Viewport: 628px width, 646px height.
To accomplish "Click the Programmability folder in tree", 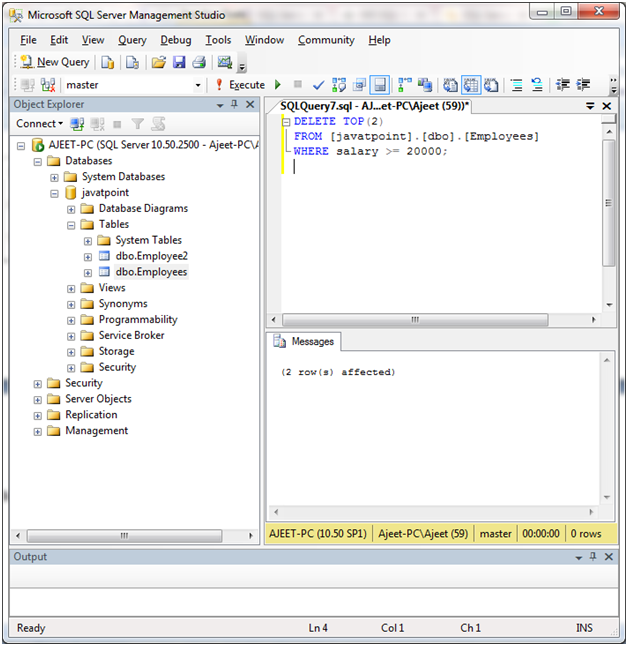I will point(137,320).
